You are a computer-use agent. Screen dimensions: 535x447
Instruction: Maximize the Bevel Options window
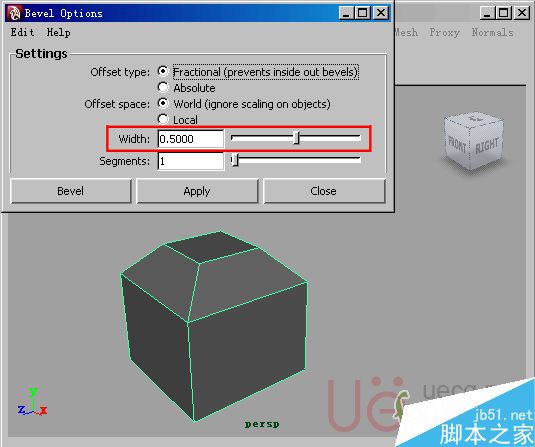[363, 13]
